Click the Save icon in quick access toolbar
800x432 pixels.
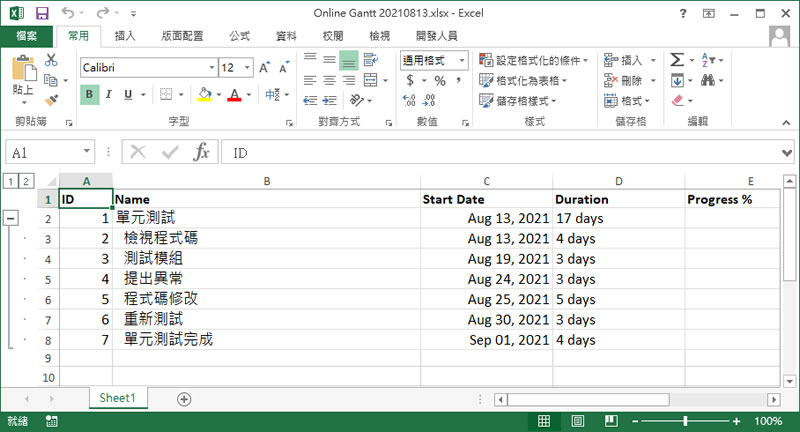pos(42,13)
